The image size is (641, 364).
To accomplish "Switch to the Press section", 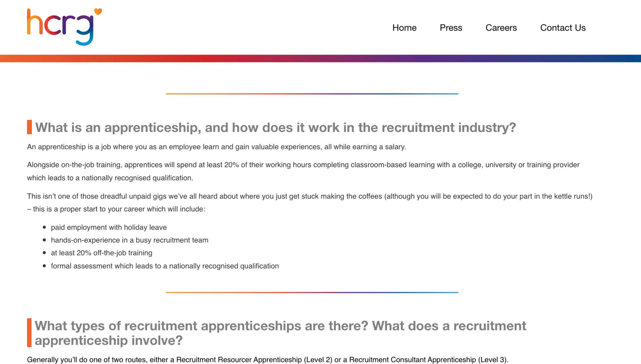I will [451, 28].
